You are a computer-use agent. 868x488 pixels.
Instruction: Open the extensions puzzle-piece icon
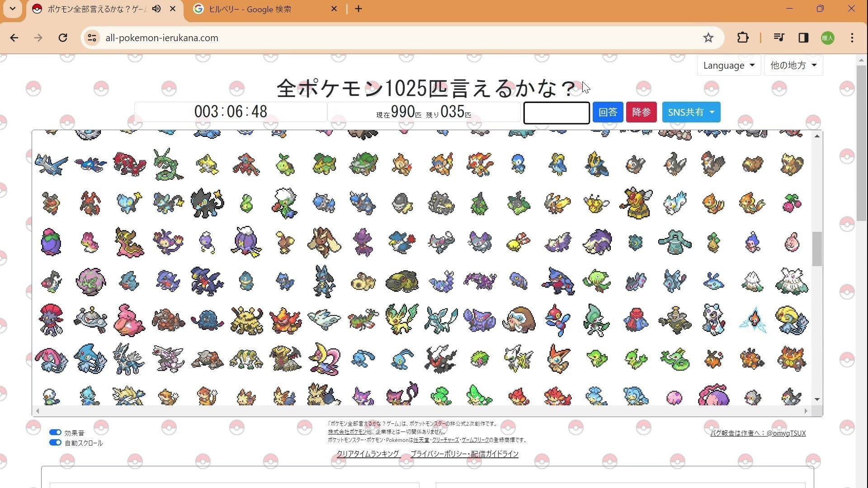click(743, 38)
